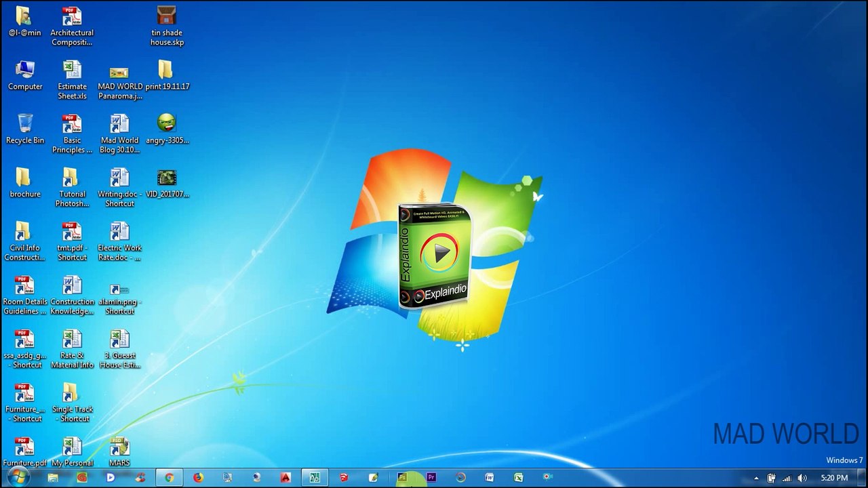The width and height of the screenshot is (868, 488).
Task: Switch to Google Chrome on taskbar
Action: tap(169, 477)
